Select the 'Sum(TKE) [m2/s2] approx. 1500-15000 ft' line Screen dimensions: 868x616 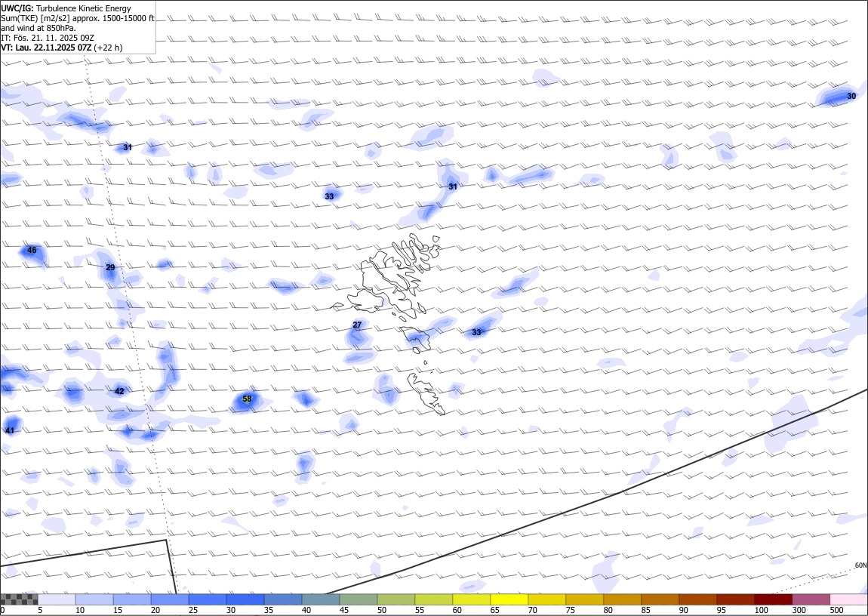coord(78,18)
